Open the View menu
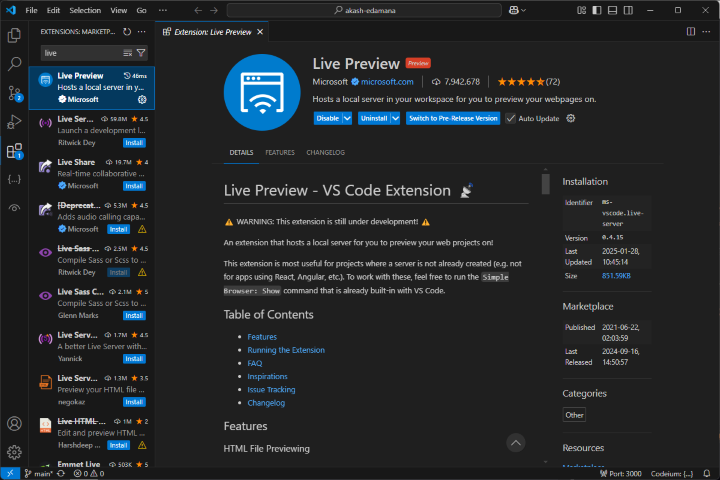 118,10
